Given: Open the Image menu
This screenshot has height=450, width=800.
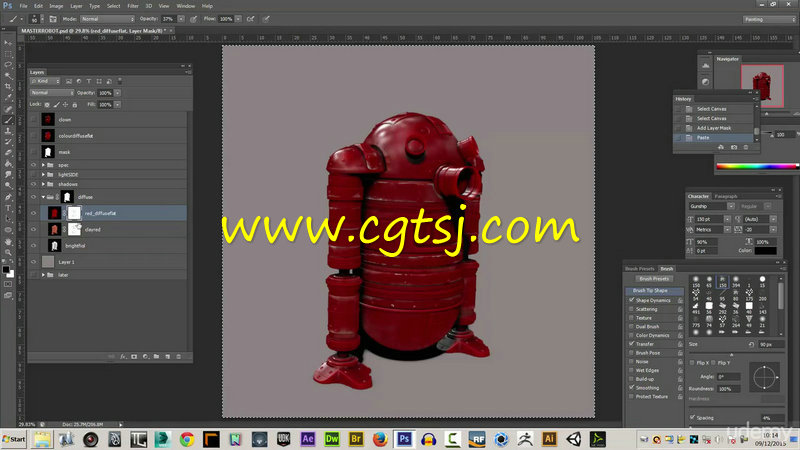Looking at the screenshot, I should click(56, 6).
